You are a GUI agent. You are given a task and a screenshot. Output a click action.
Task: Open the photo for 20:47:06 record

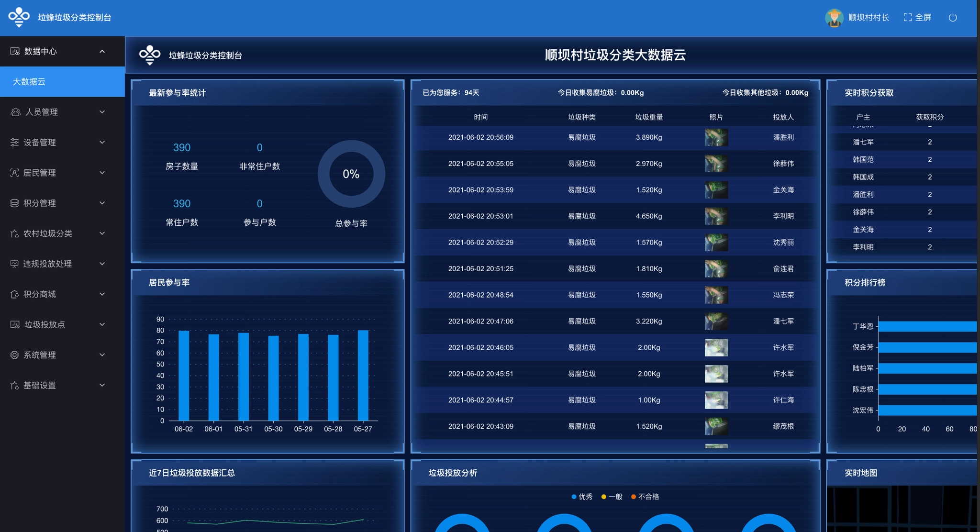click(716, 321)
